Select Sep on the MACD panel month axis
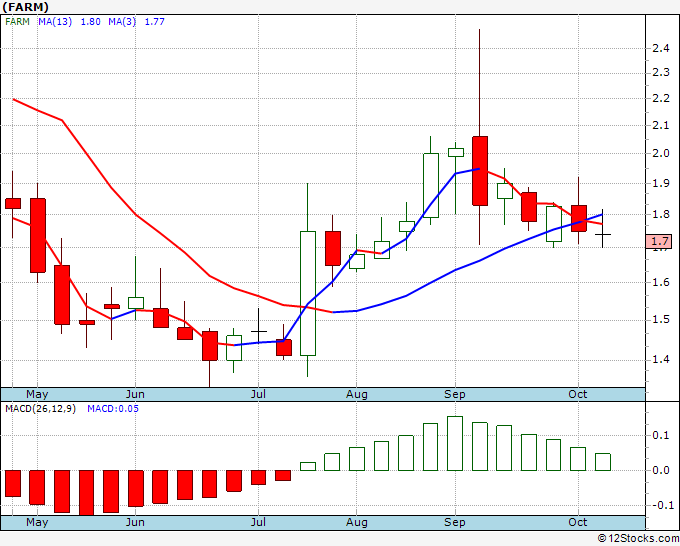Image resolution: width=680 pixels, height=546 pixels. (454, 522)
